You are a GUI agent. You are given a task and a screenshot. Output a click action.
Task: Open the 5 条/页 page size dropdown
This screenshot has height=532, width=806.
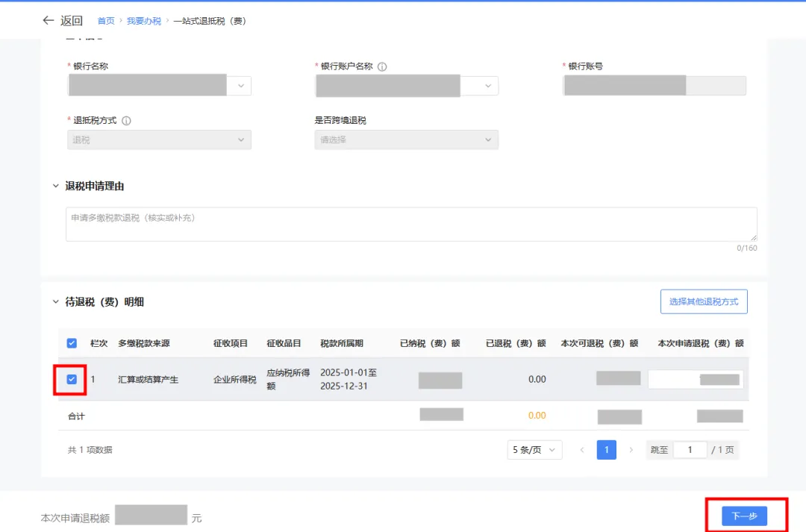coord(534,450)
